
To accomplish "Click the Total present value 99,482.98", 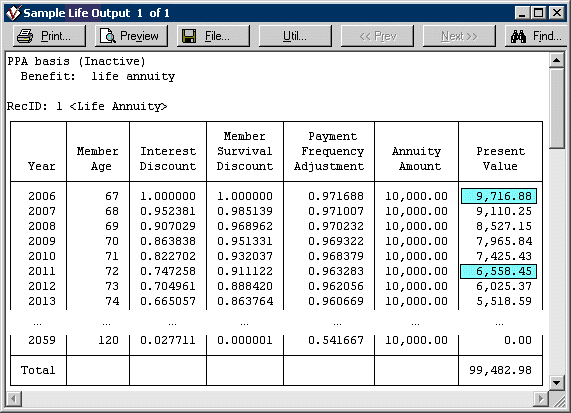I will (x=500, y=370).
